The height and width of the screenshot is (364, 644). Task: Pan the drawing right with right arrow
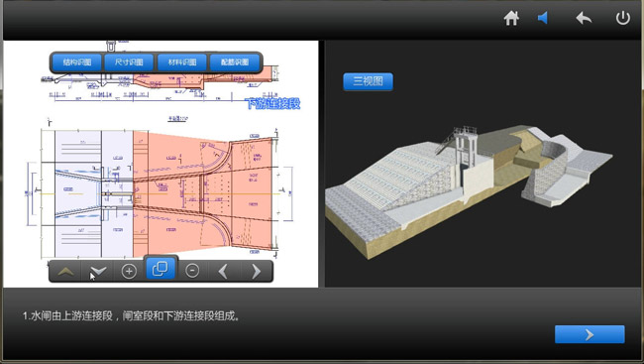[x=256, y=271]
